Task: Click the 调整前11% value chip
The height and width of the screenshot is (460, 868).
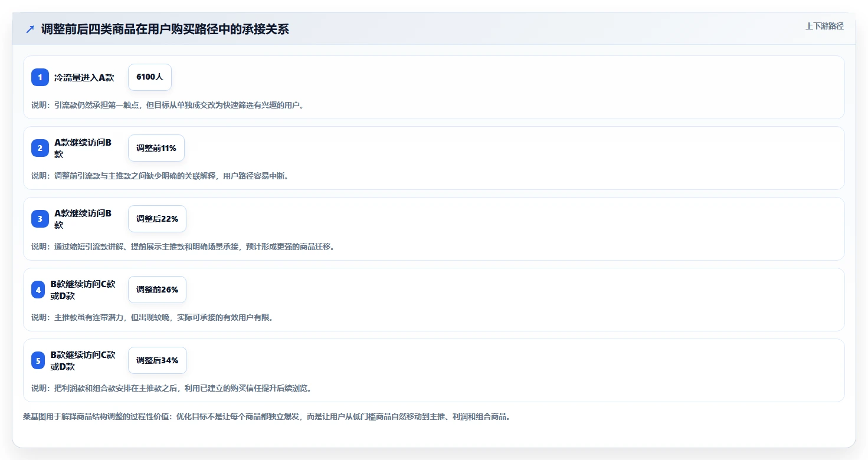Action: tap(156, 148)
